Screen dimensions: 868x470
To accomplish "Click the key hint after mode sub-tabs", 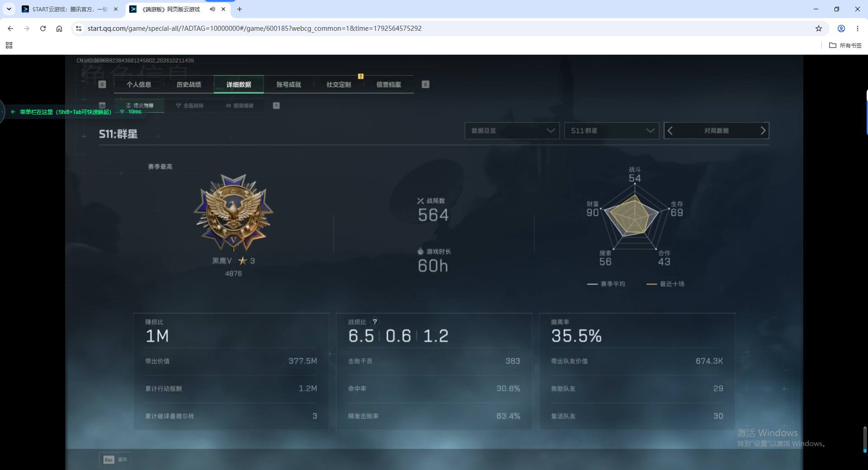I will pos(276,105).
